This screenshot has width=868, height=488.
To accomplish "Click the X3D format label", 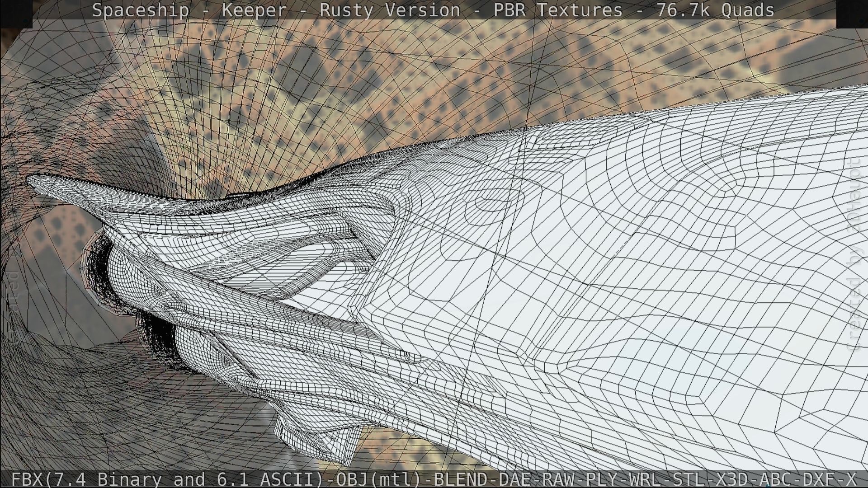I will click(x=733, y=479).
